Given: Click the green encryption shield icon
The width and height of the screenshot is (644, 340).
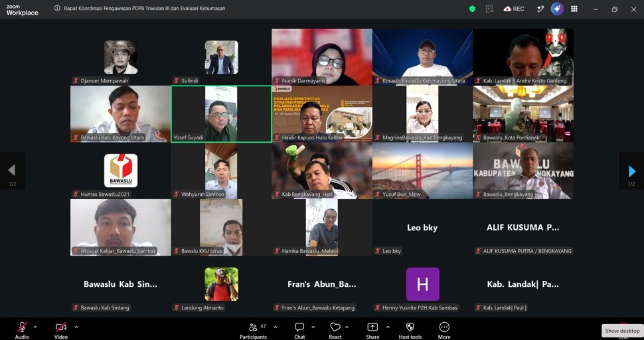Looking at the screenshot, I should [472, 9].
